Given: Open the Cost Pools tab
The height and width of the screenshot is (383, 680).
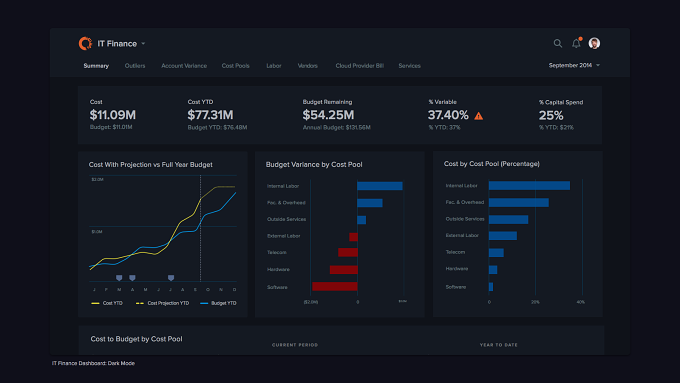Looking at the screenshot, I should point(235,66).
